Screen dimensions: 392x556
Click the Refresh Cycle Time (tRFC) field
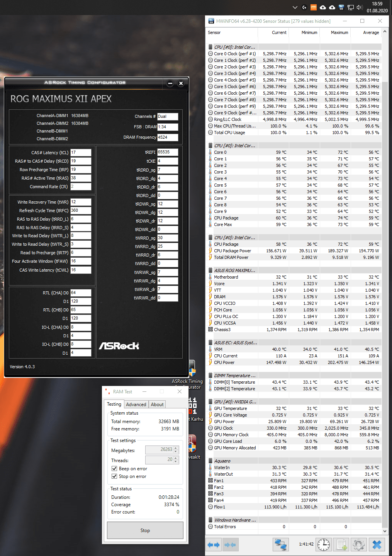[81, 211]
